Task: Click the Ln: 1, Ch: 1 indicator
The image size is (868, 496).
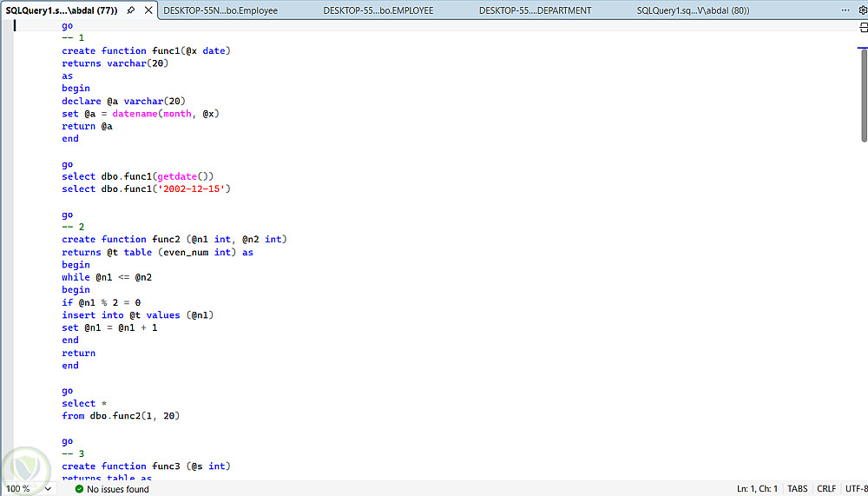Action: click(x=757, y=489)
